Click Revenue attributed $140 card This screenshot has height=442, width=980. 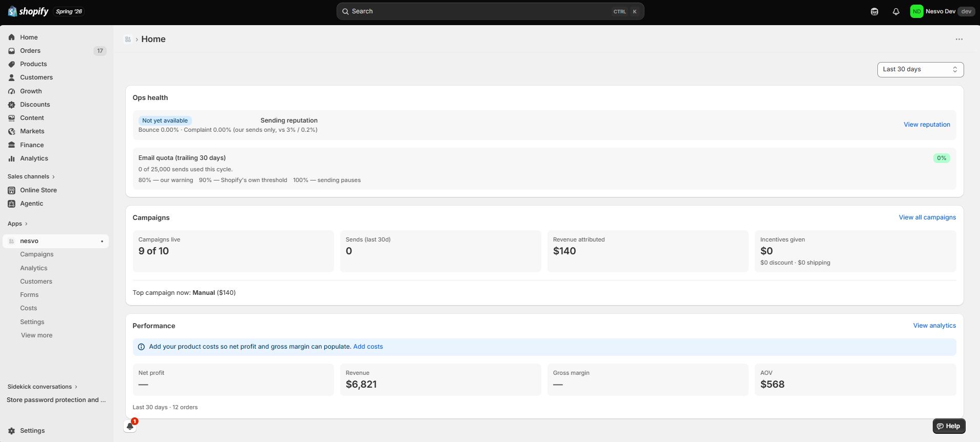tap(648, 251)
